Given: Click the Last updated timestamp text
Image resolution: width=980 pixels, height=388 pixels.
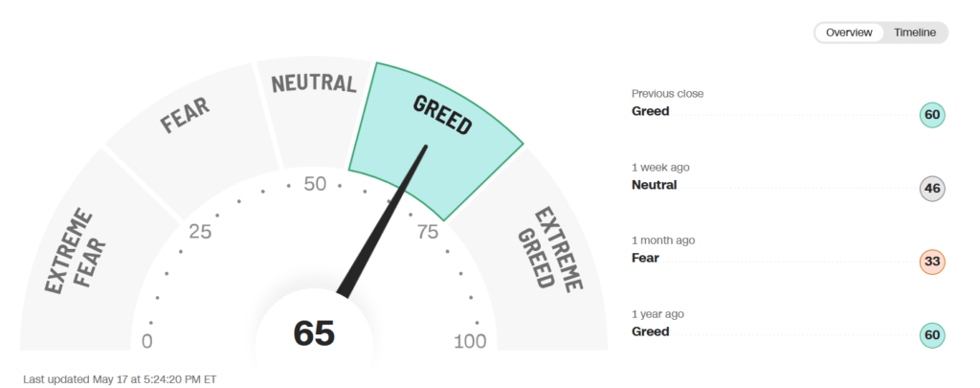Looking at the screenshot, I should pyautogui.click(x=120, y=379).
